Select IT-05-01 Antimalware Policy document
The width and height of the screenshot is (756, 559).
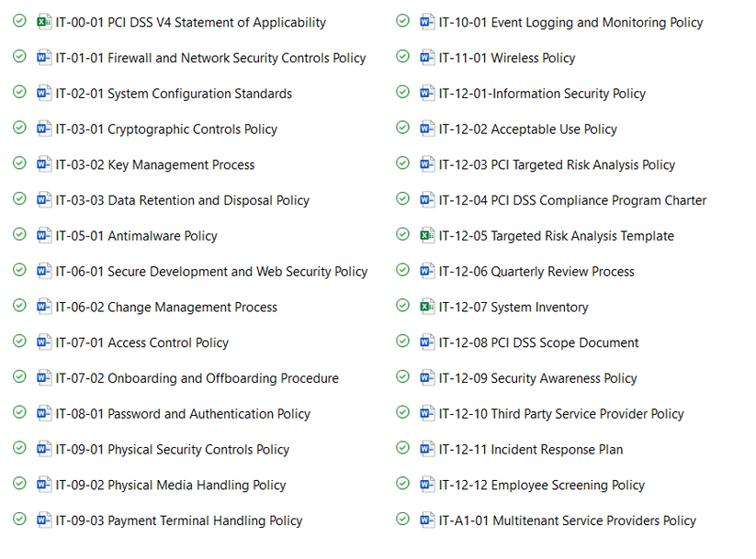click(136, 236)
